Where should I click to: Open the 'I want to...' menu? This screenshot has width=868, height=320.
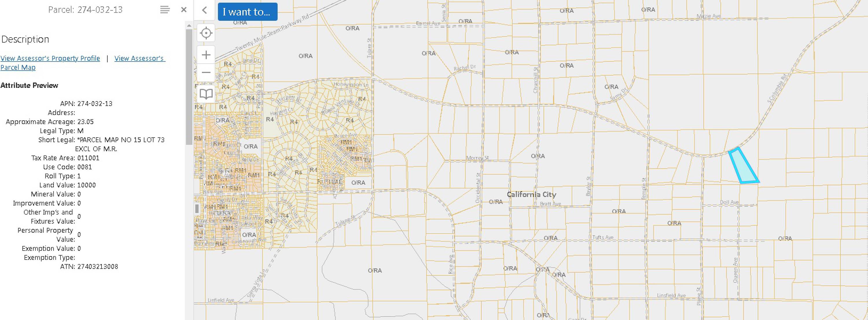pos(247,12)
